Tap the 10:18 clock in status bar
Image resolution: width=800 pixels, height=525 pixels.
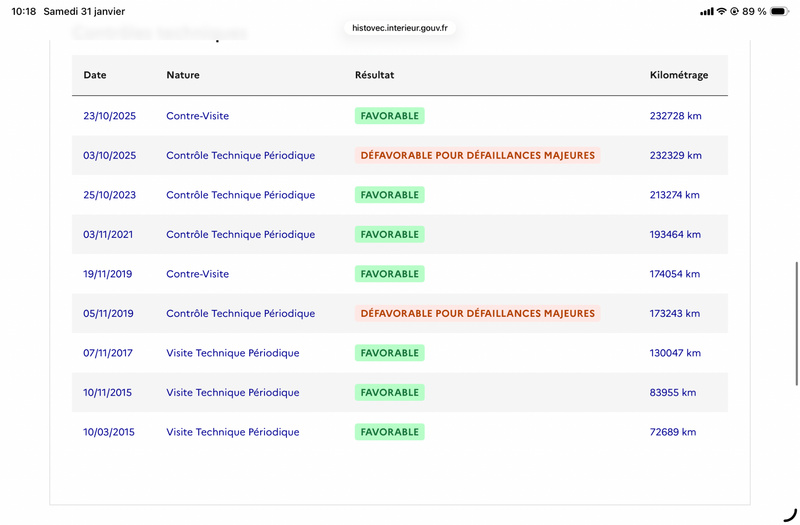(23, 11)
